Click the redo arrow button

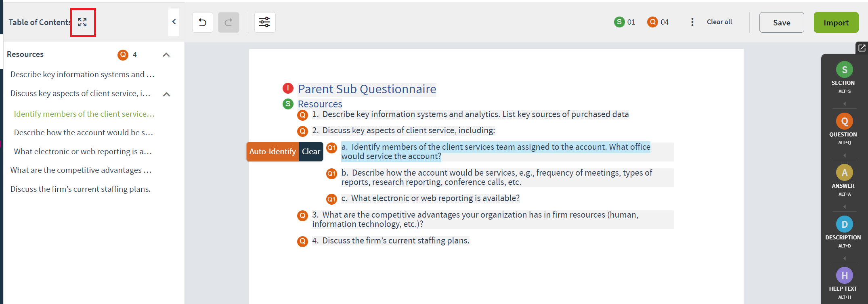click(229, 22)
